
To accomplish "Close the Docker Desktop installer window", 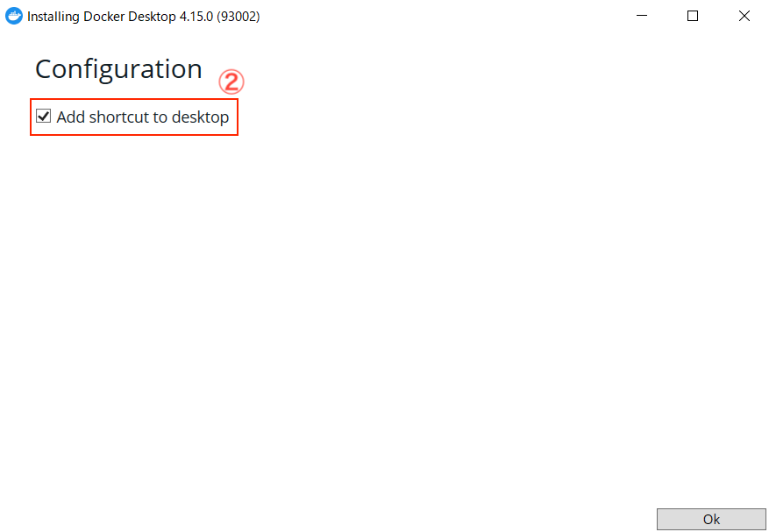I will (744, 16).
